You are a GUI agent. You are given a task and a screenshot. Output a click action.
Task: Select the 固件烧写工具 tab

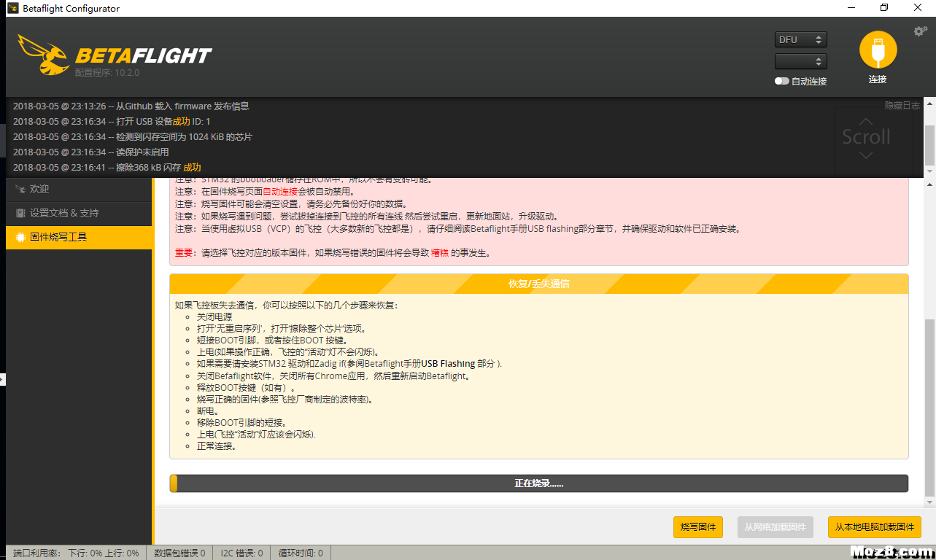(79, 237)
